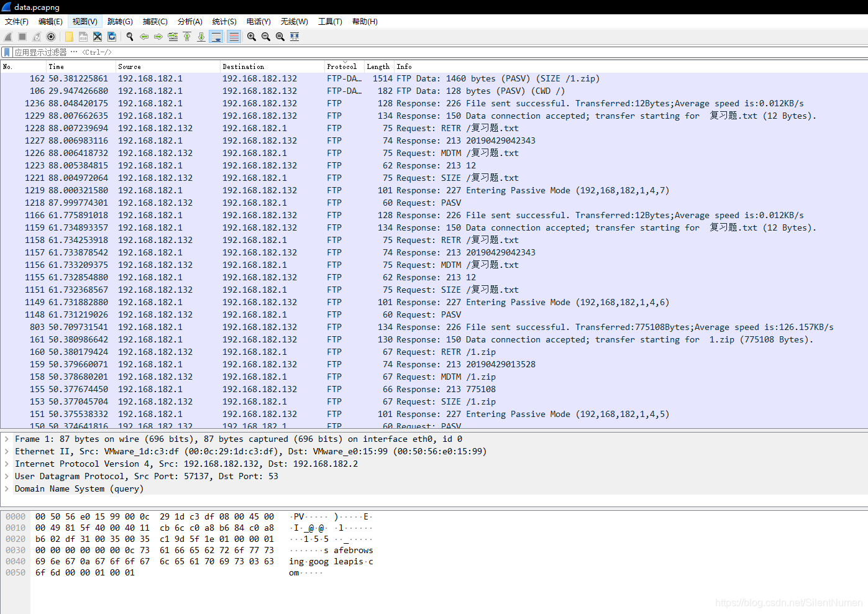This screenshot has width=868, height=614.
Task: Sort packets by the Source column
Action: (x=168, y=66)
